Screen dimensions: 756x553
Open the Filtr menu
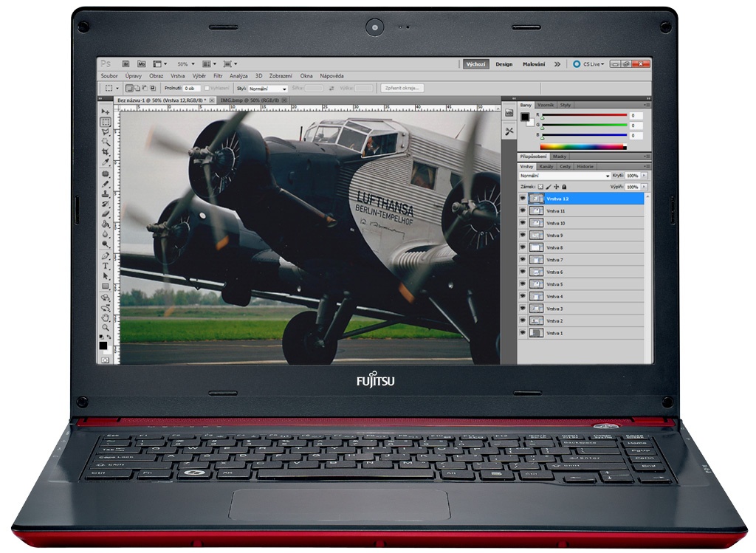coord(218,76)
